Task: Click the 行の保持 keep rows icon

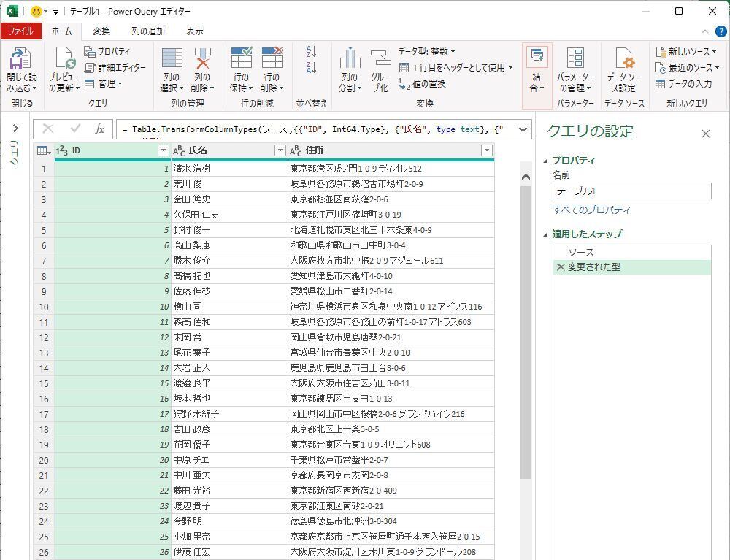Action: 241,58
